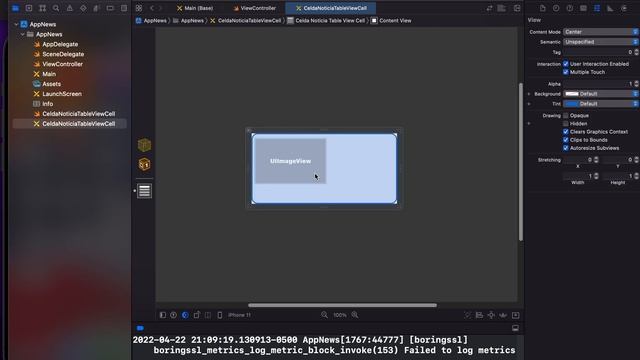Open the History inspector
The image size is (640, 360).
coord(556,8)
